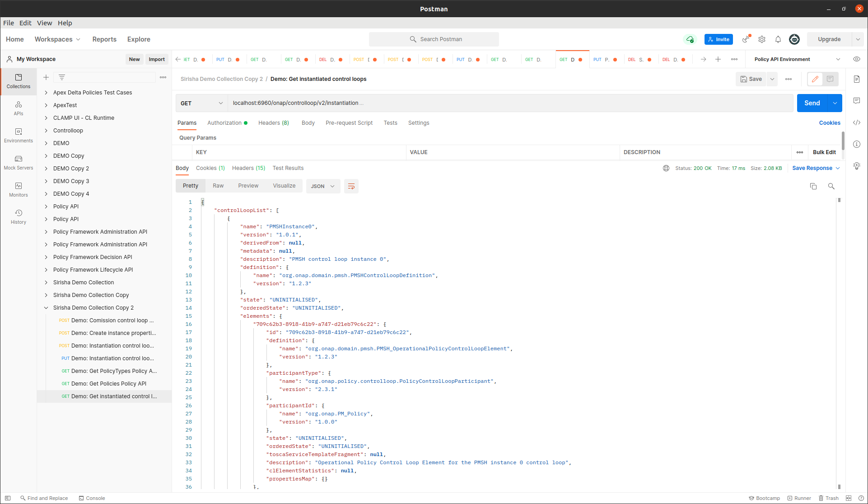The height and width of the screenshot is (504, 868).
Task: Open the Collections sidebar panel
Action: (19, 81)
